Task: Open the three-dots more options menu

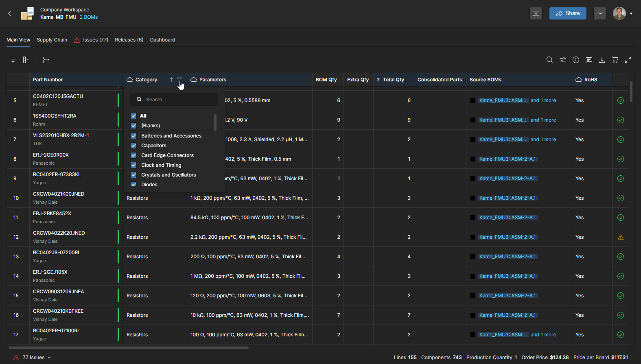Action: (x=600, y=13)
